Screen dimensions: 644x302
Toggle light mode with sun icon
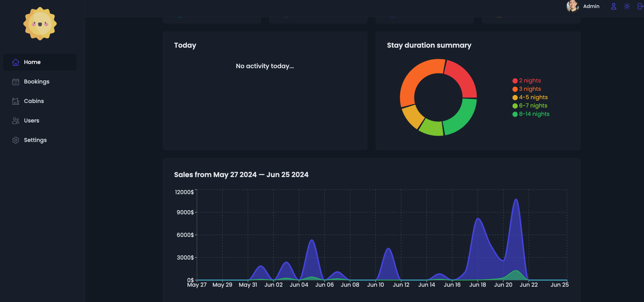(627, 6)
